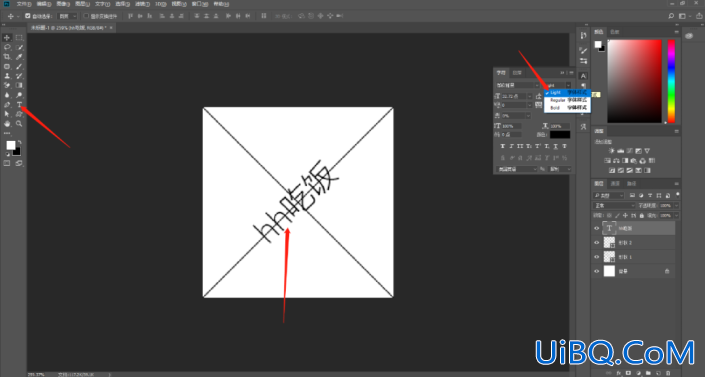Click the hue slider strip in the Color panel

pos(671,81)
